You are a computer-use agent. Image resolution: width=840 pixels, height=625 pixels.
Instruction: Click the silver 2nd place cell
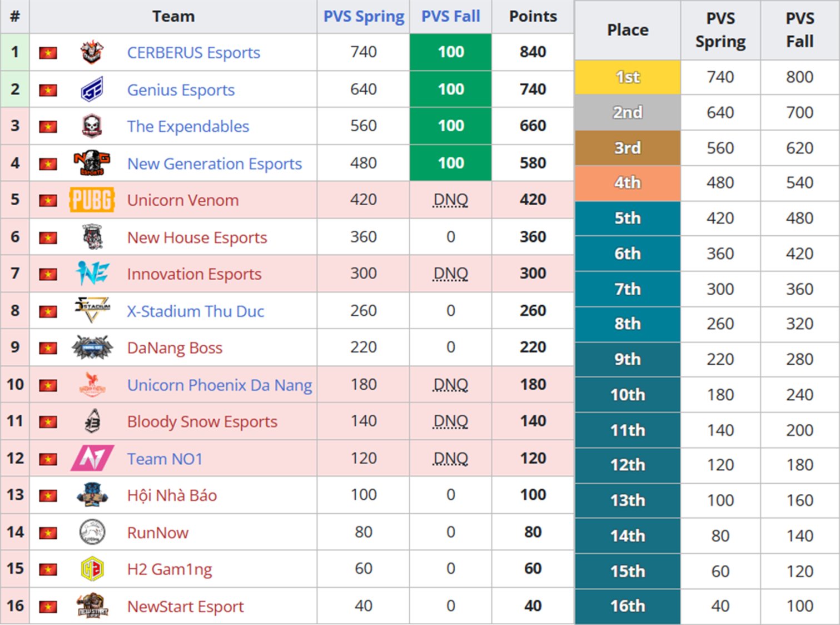[x=628, y=112]
